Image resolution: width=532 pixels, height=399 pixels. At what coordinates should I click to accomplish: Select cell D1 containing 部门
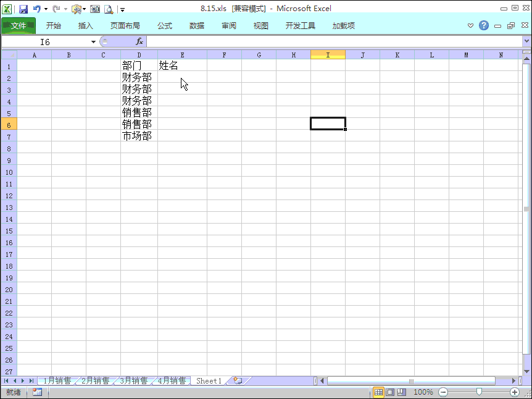click(x=139, y=65)
